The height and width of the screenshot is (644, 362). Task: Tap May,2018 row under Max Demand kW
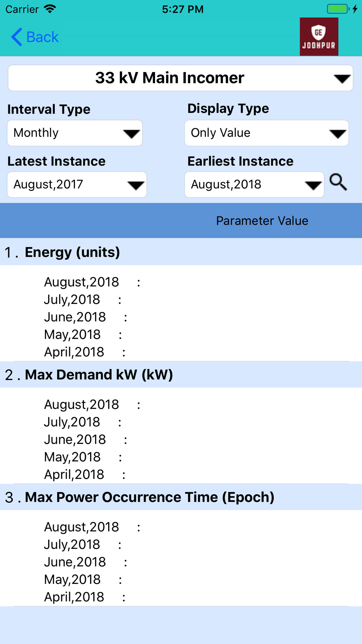click(83, 457)
